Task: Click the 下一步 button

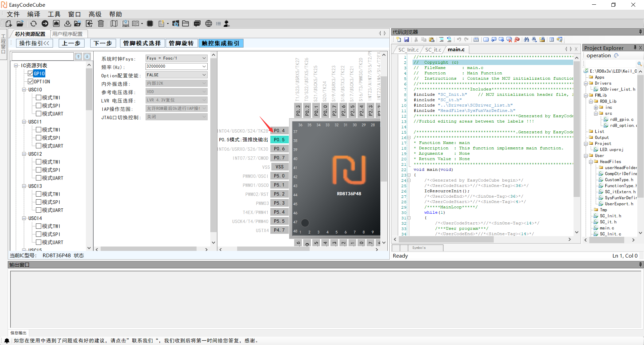Action: 103,43
